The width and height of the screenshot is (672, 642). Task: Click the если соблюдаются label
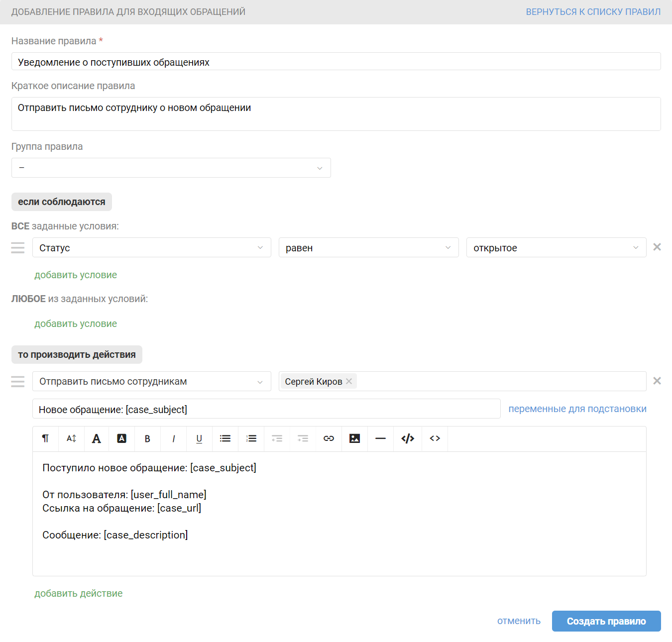pyautogui.click(x=62, y=202)
